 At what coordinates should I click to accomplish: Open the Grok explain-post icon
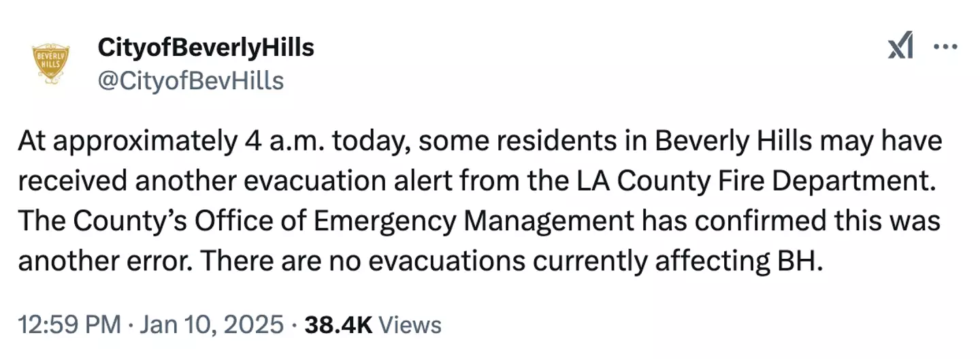point(900,48)
